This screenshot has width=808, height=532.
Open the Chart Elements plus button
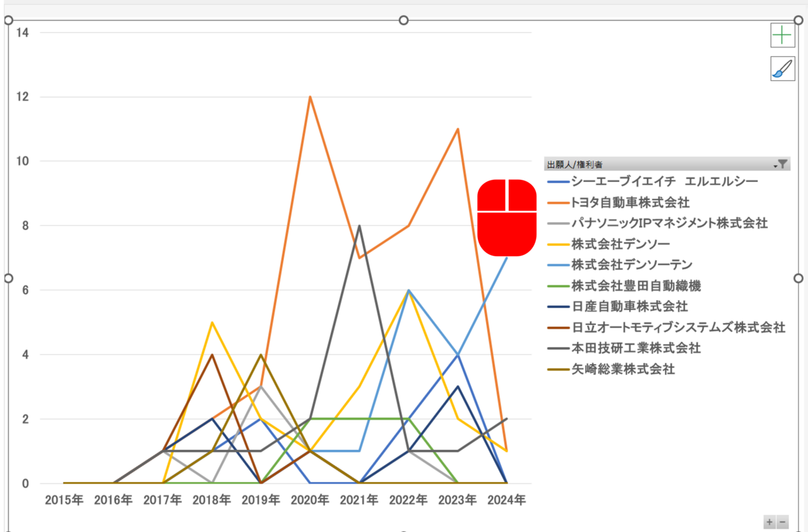782,35
